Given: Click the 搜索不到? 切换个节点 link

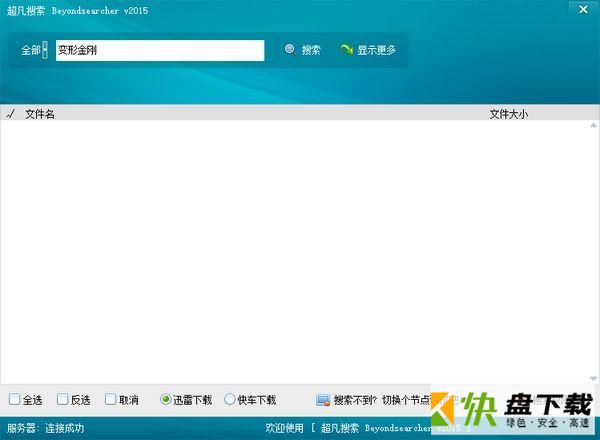Looking at the screenshot, I should (382, 400).
